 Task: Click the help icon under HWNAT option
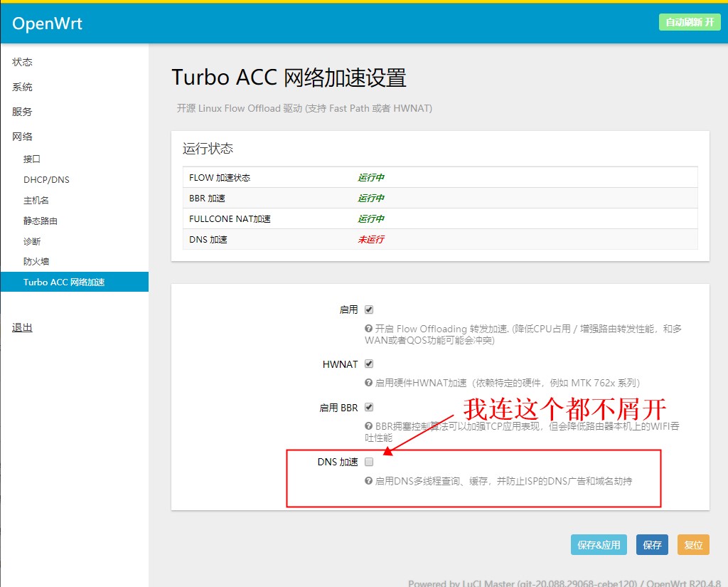[369, 383]
